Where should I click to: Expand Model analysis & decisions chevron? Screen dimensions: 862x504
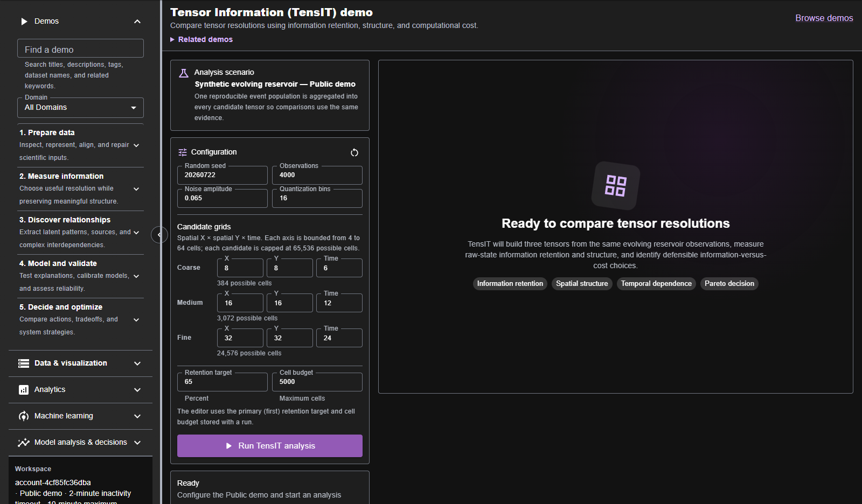coord(137,443)
